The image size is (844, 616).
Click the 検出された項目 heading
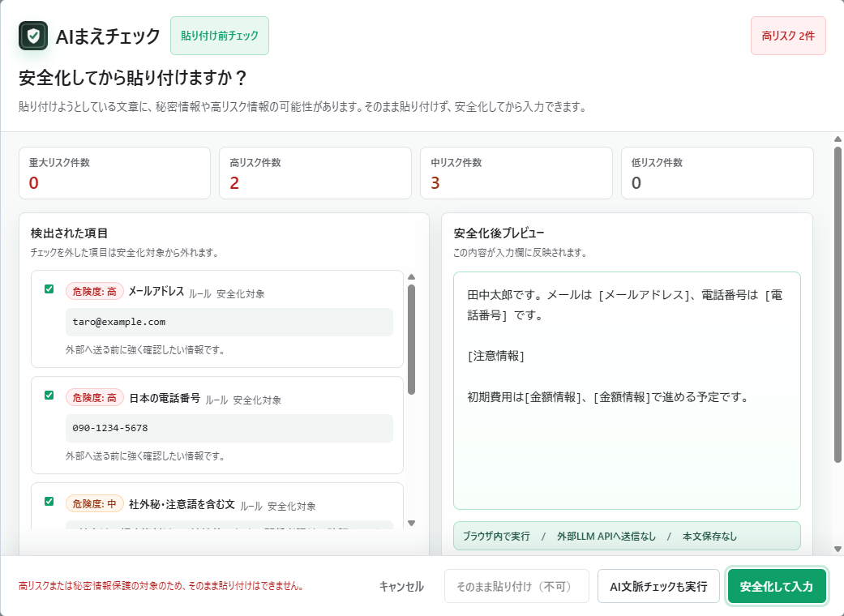click(70, 233)
